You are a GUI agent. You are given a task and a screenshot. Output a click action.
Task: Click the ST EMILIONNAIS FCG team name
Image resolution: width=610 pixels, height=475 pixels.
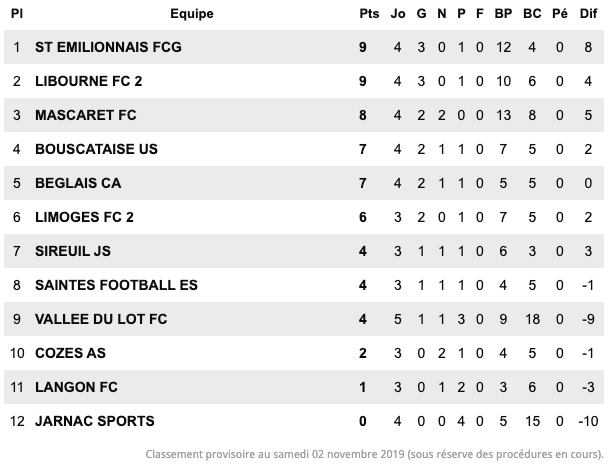108,47
